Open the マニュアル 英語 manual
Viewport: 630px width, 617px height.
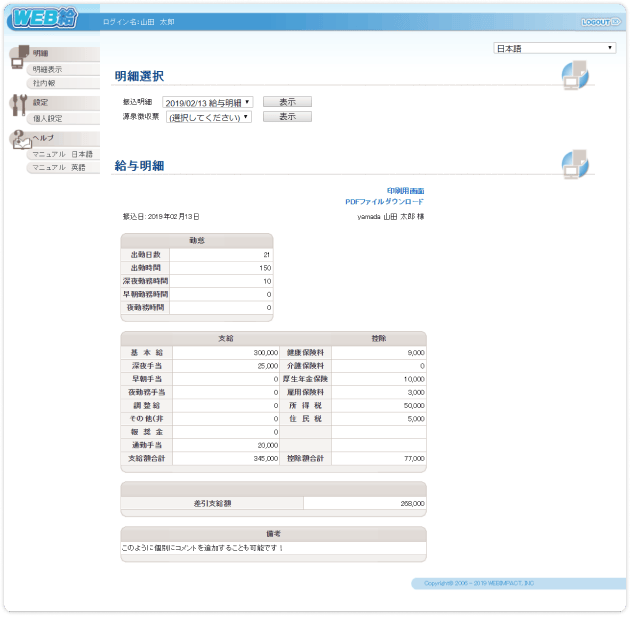pos(59,167)
